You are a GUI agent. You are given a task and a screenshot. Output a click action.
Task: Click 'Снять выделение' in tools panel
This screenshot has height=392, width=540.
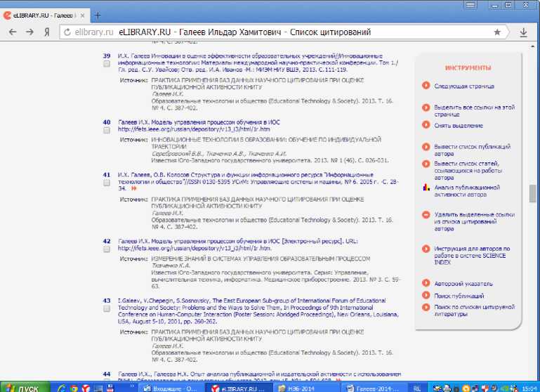pos(458,126)
